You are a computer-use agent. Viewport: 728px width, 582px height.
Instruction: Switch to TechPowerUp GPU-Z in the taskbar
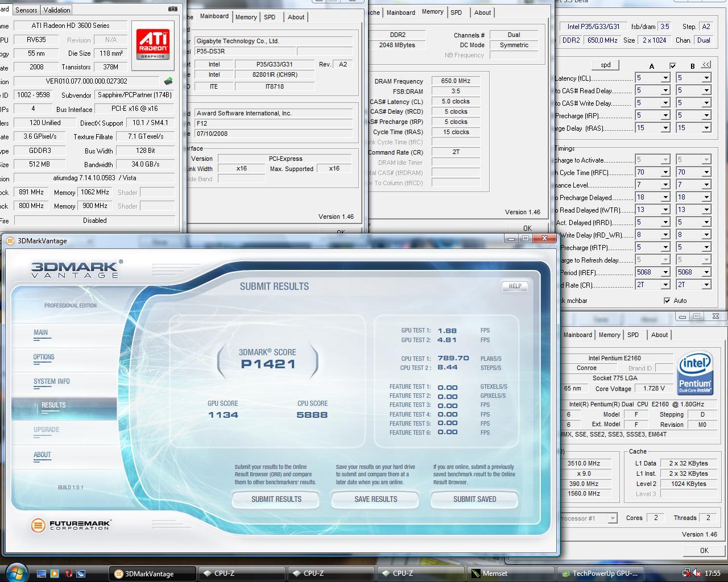pyautogui.click(x=599, y=573)
